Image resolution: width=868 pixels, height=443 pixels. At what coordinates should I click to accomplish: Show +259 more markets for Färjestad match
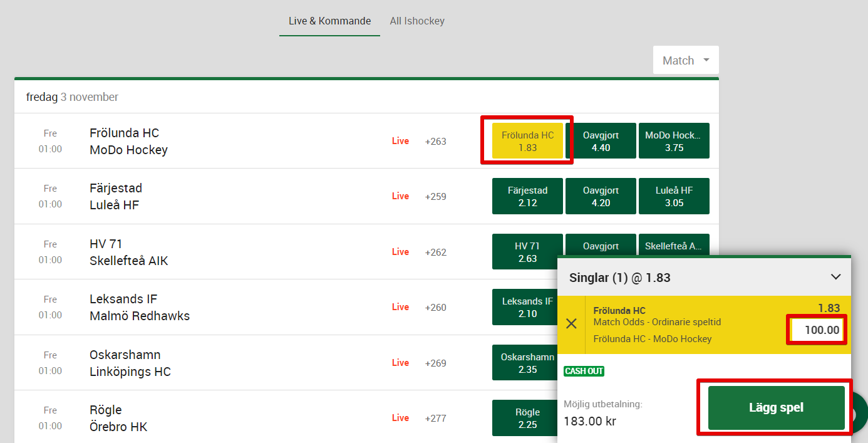435,196
